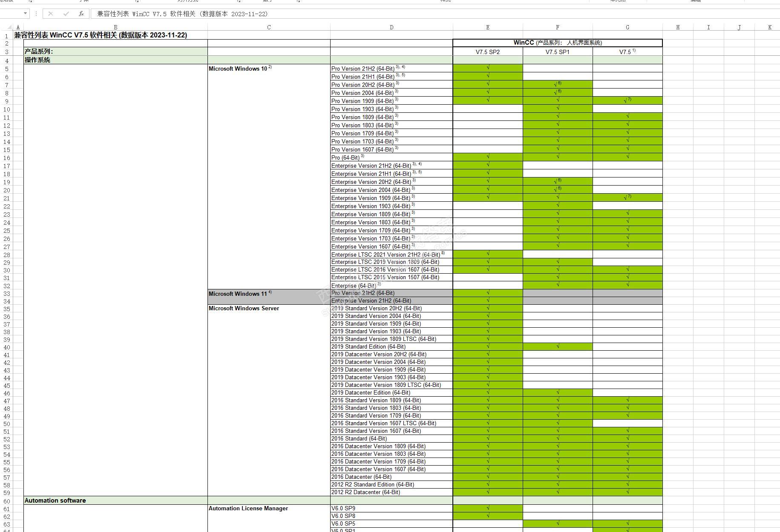Click into the formula bar text
Screen dimensions: 780x532
[x=435, y=14]
